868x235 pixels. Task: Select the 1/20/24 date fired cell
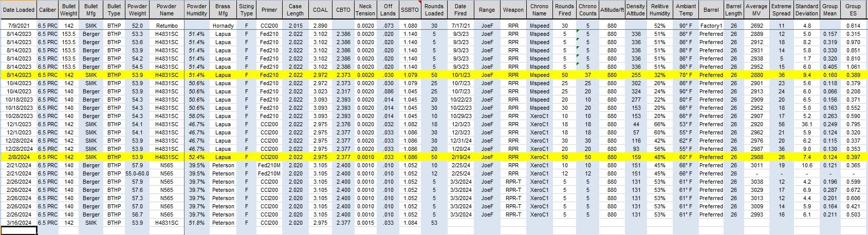pos(460,149)
